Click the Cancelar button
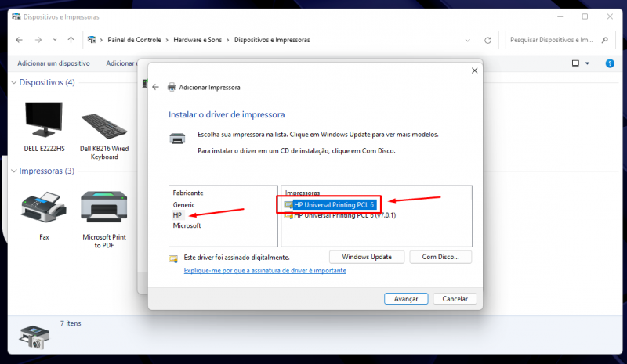 point(455,299)
